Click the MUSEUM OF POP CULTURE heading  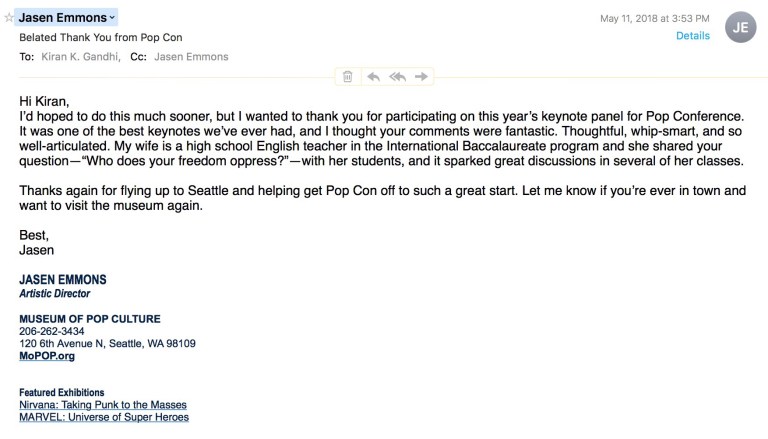coord(90,319)
